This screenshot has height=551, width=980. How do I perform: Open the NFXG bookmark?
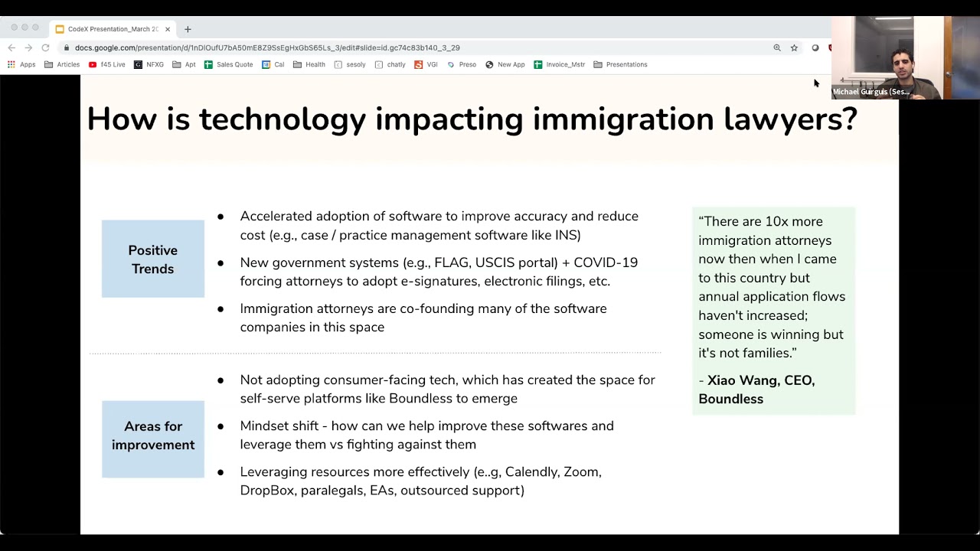click(x=149, y=64)
